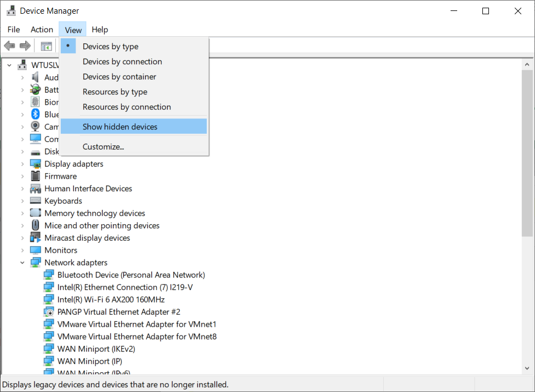Maximize the Device Manager window

(x=486, y=11)
